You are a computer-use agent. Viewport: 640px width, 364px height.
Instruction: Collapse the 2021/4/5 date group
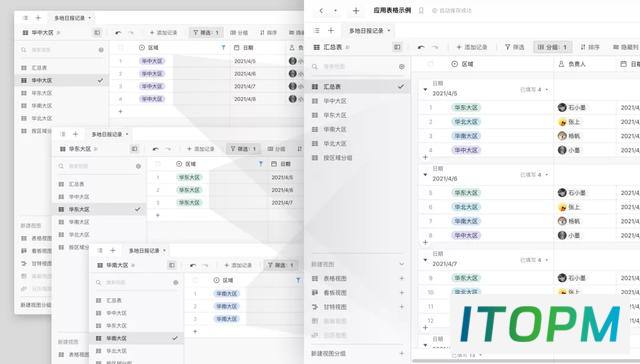click(425, 89)
